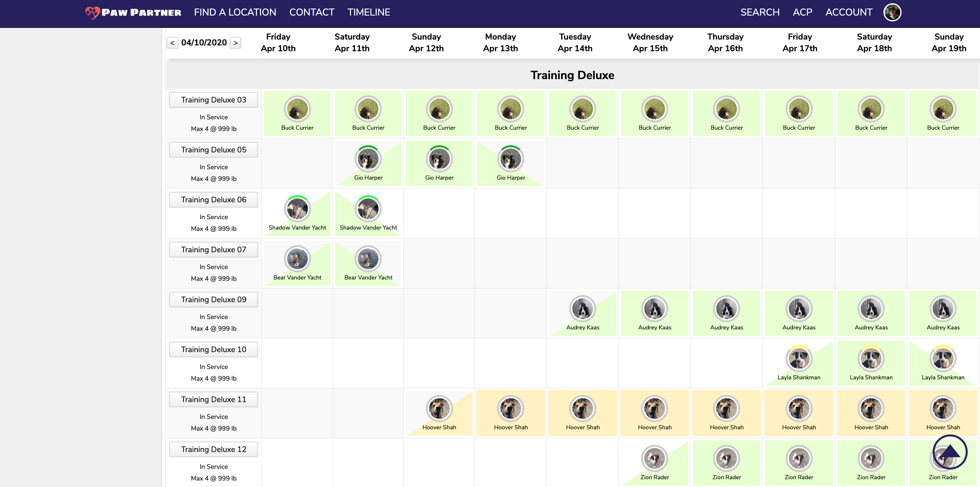Click SEARCH in the top bar

(759, 12)
